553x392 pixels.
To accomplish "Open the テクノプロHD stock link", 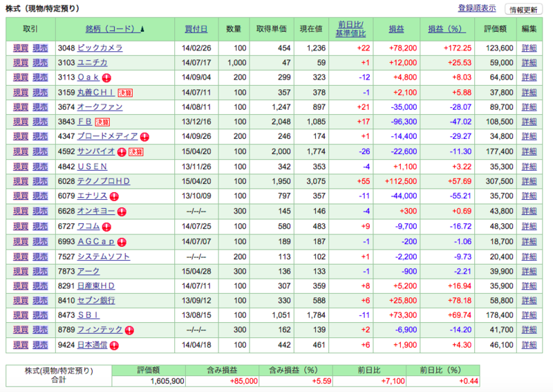I will point(104,181).
